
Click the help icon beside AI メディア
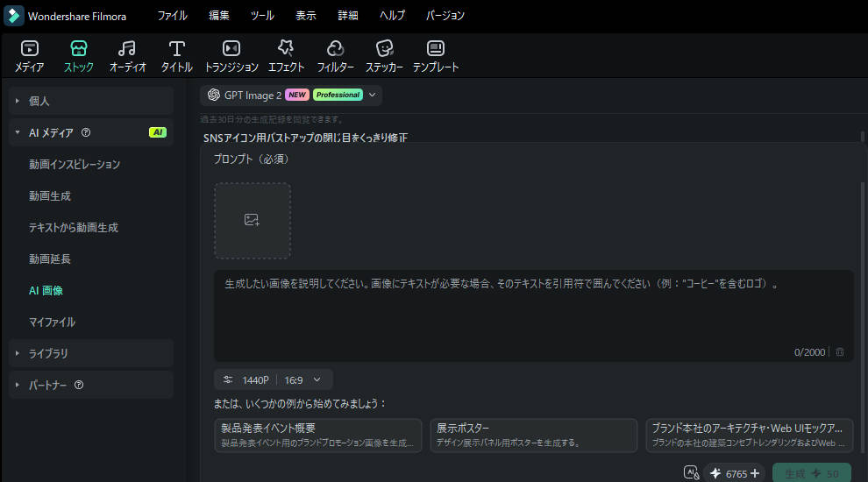(x=86, y=132)
